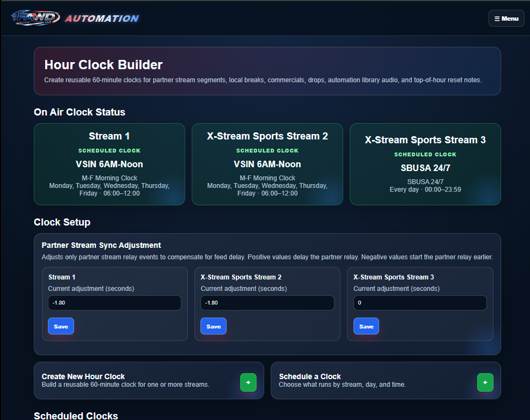
Task: Click the plus icon for Schedule a Clock
Action: [x=485, y=382]
